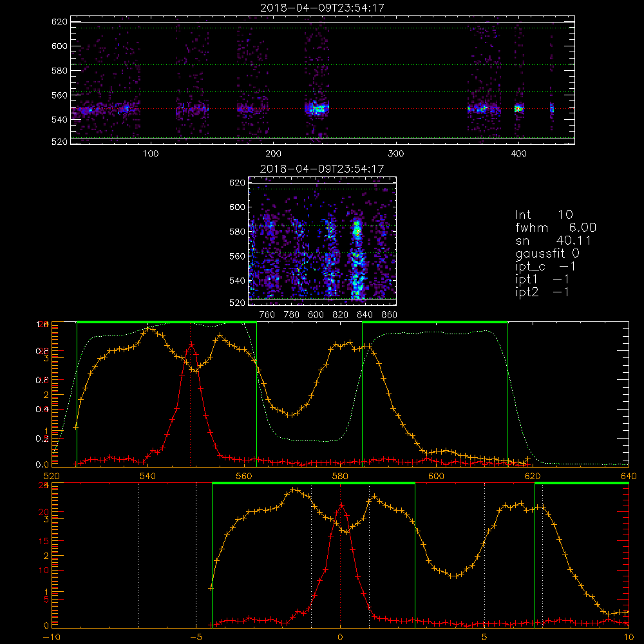
Task: Click y-axis label 600 on top spectrogram
Action: coord(59,46)
